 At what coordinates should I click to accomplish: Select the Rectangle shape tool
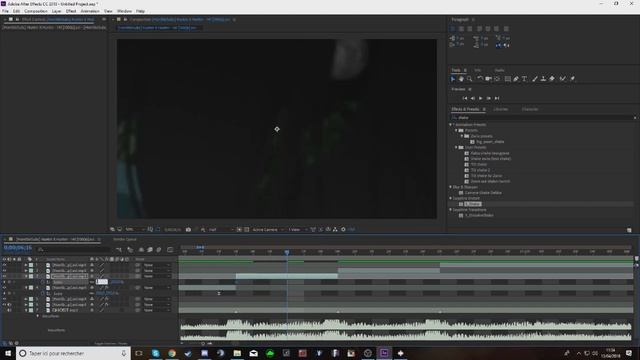point(507,79)
